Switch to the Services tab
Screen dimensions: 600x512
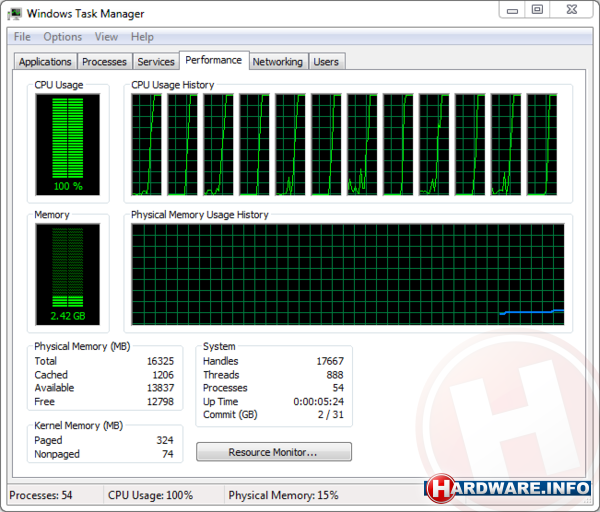(x=156, y=62)
